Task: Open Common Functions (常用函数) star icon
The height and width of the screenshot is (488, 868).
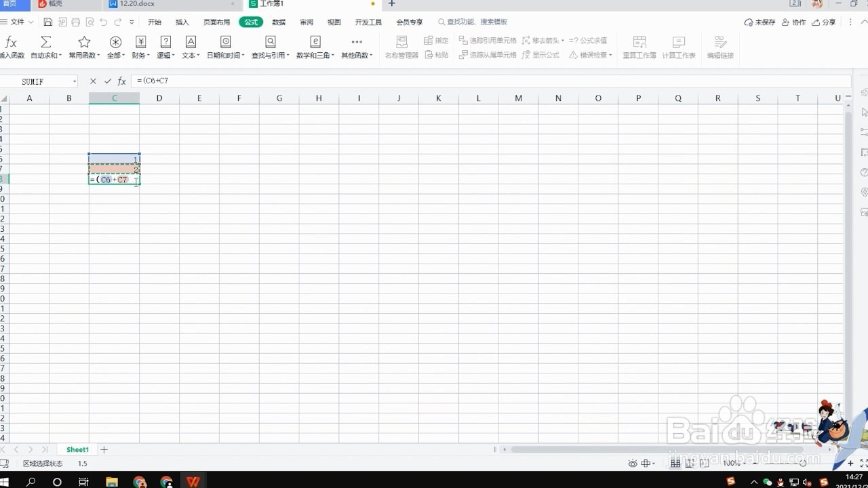Action: coord(84,42)
